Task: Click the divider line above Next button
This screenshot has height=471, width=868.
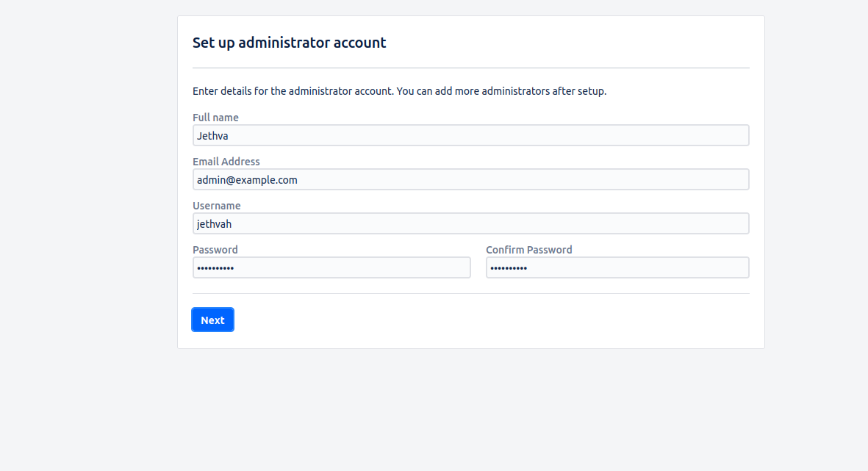Action: point(470,293)
